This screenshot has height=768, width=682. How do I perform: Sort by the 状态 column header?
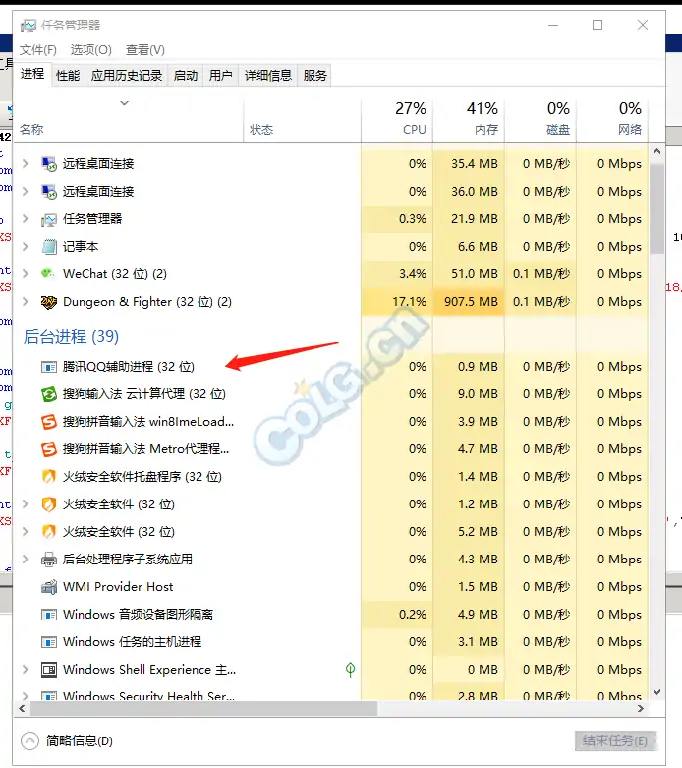[302, 119]
